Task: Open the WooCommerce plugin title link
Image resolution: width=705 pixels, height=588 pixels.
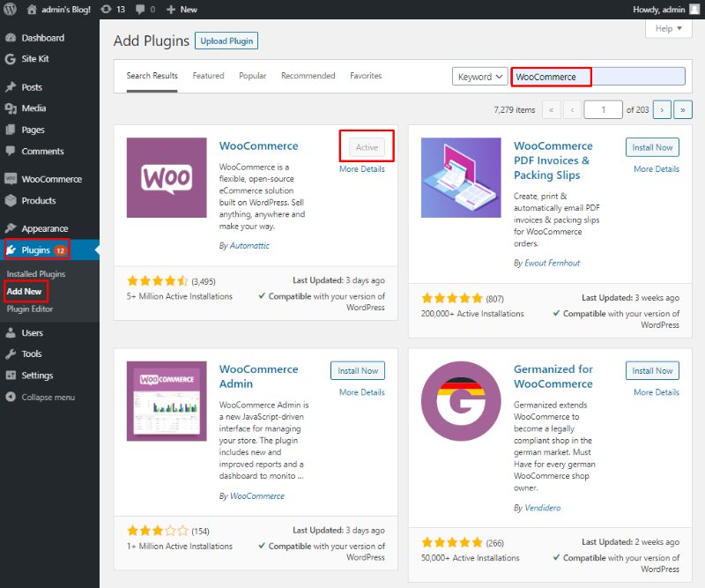Action: point(258,146)
